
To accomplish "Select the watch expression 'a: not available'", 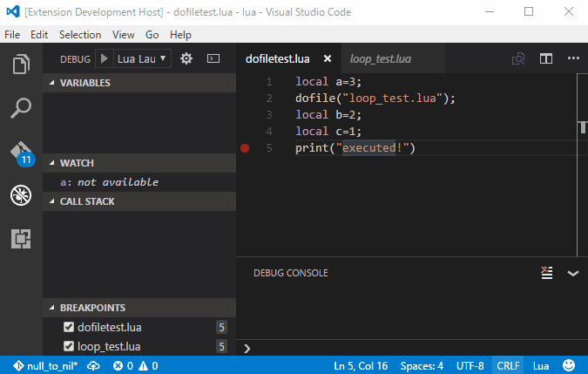I will [x=139, y=182].
